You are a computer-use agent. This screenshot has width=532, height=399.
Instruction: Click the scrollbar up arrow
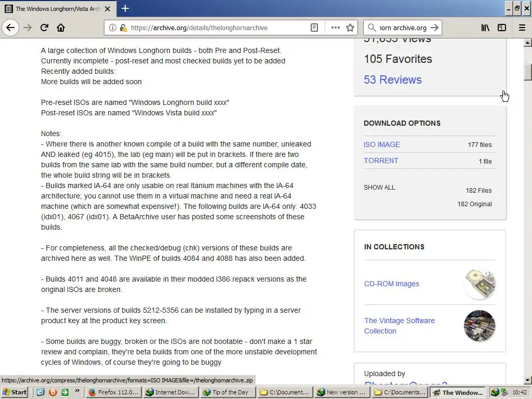pos(528,43)
